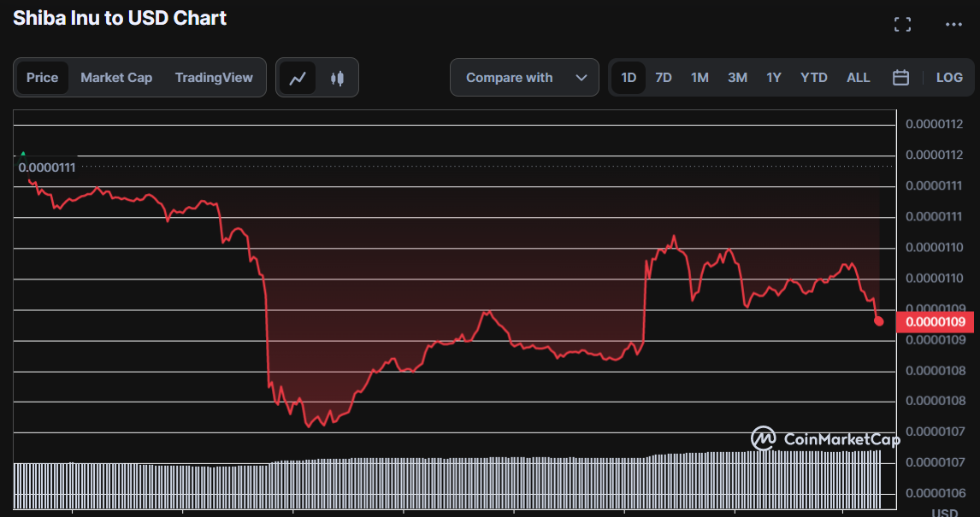Image resolution: width=980 pixels, height=517 pixels.
Task: Display ALL time price history
Action: point(859,78)
